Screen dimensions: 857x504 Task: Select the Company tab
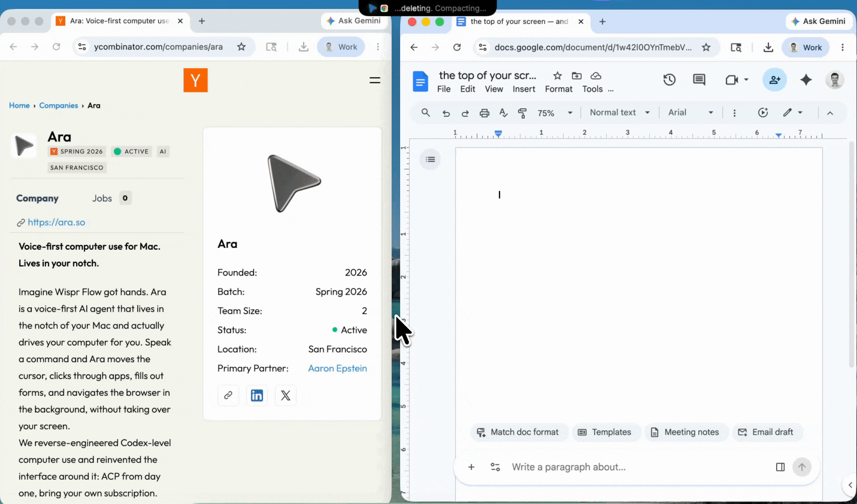(x=37, y=198)
